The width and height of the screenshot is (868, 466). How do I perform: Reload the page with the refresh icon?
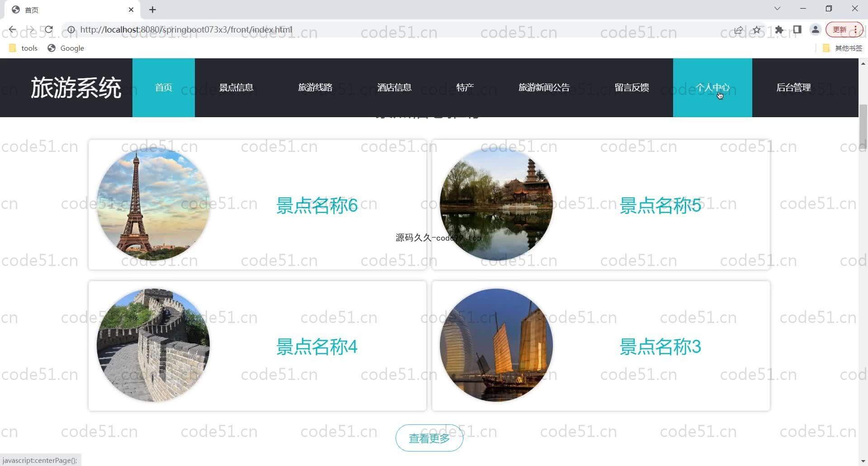click(x=49, y=30)
